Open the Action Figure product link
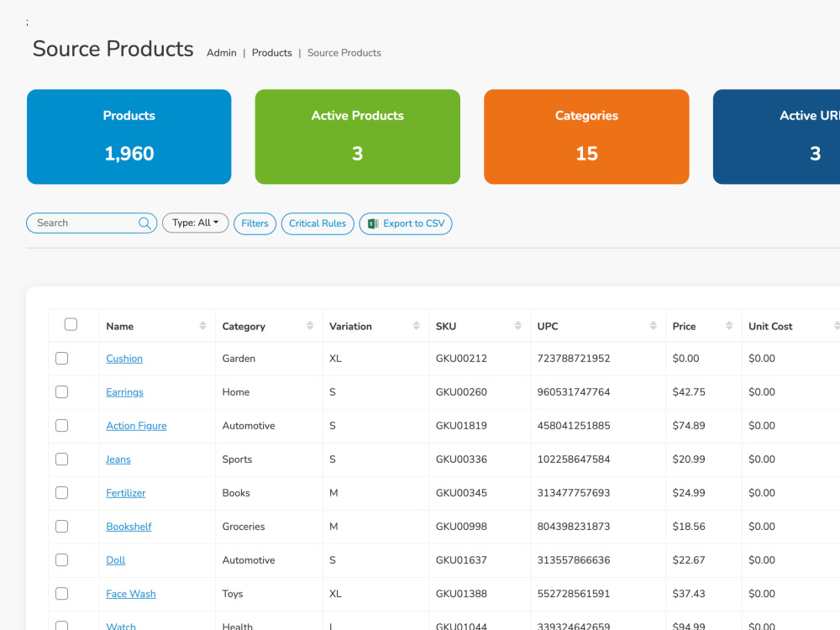 pos(136,426)
